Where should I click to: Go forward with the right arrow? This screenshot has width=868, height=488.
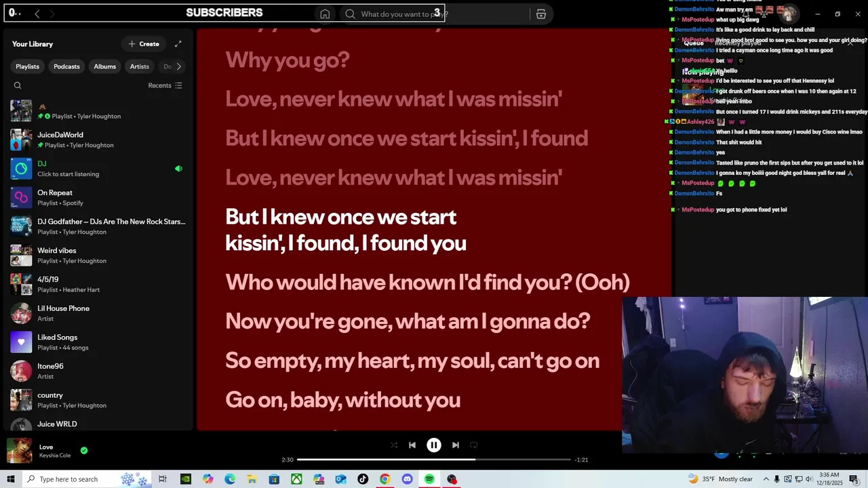(52, 14)
